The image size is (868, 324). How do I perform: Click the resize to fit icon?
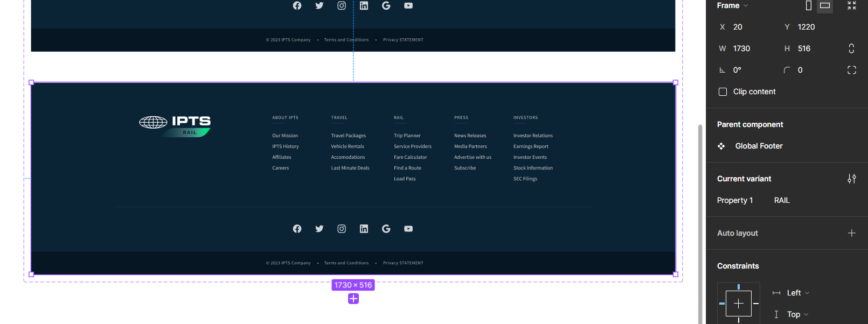(852, 5)
